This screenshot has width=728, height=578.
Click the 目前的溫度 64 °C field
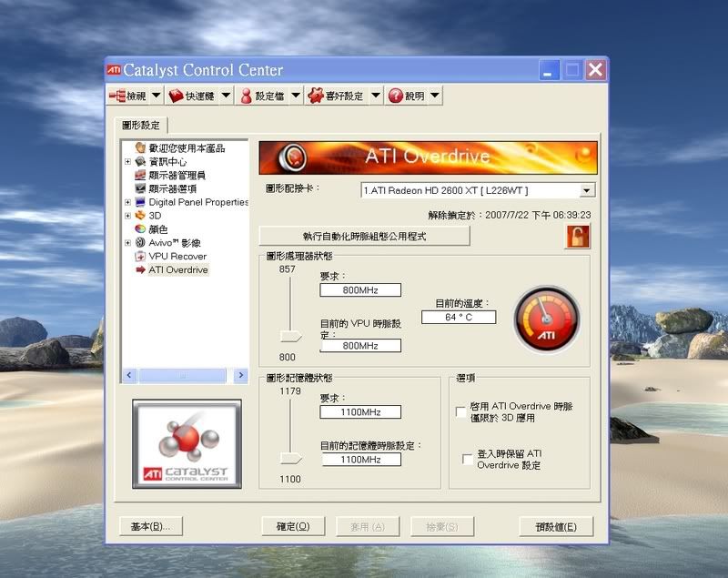[x=459, y=317]
